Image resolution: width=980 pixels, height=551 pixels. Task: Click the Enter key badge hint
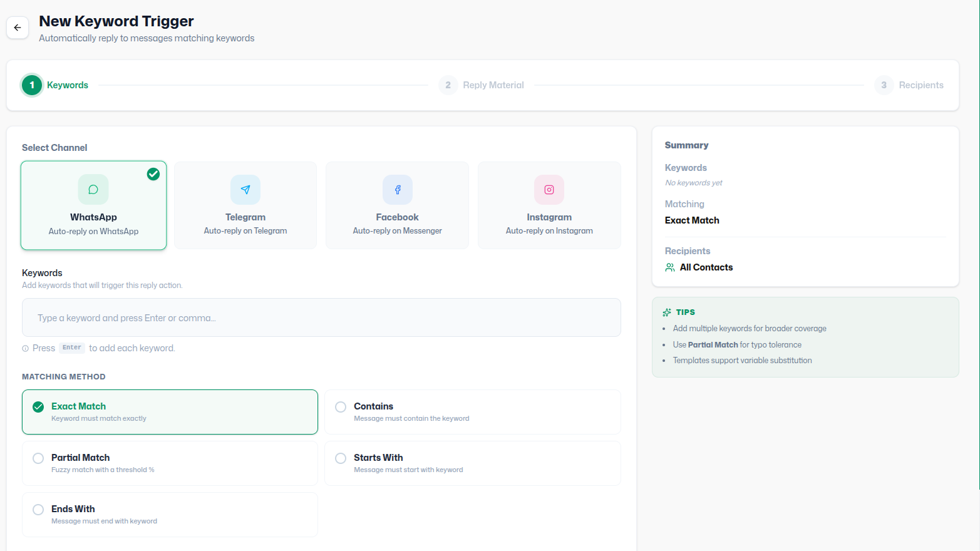(72, 348)
